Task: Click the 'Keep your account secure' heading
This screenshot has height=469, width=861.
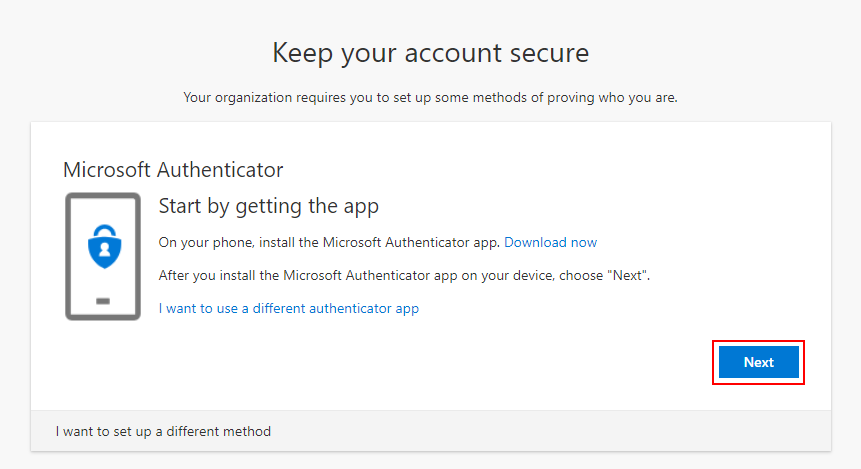Action: tap(430, 53)
